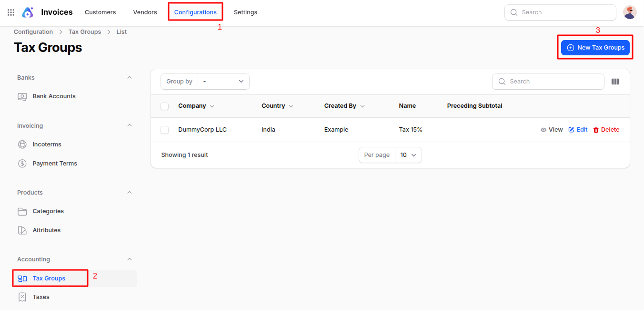Click the Attributes sidebar icon
The image size is (644, 310).
pos(22,230)
